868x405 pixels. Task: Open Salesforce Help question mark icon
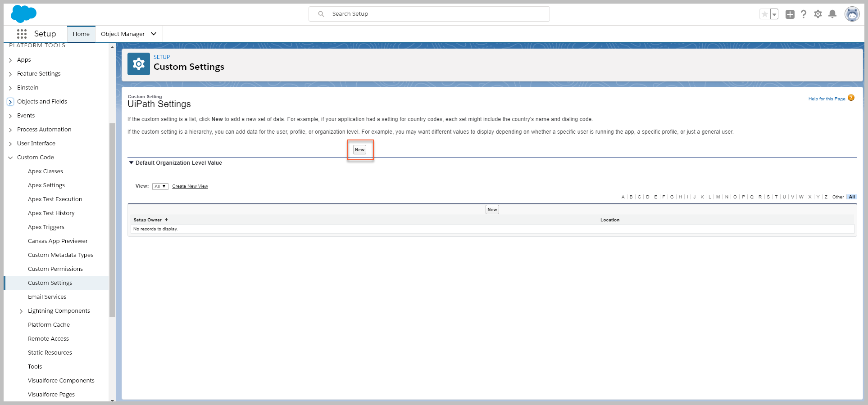[x=804, y=14]
